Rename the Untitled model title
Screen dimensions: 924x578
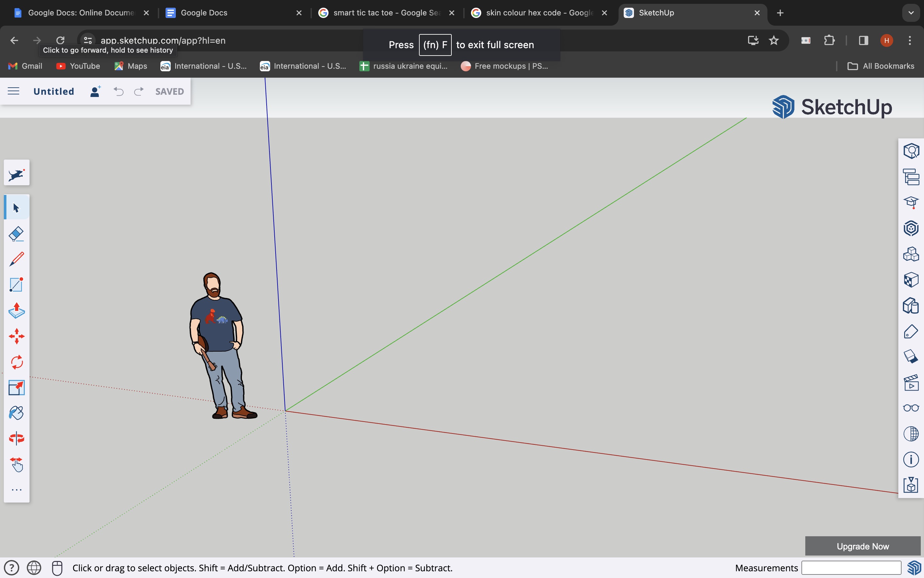[x=54, y=92]
